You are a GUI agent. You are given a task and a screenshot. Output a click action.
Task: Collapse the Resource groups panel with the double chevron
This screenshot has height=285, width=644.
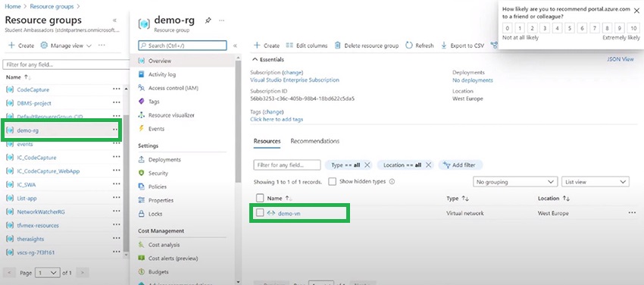114,20
